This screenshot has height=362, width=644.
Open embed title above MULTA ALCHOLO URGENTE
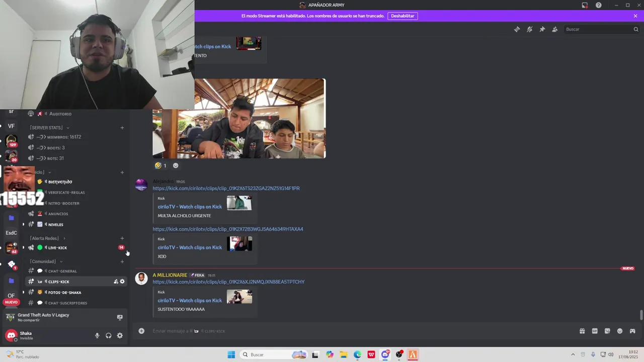pyautogui.click(x=190, y=207)
